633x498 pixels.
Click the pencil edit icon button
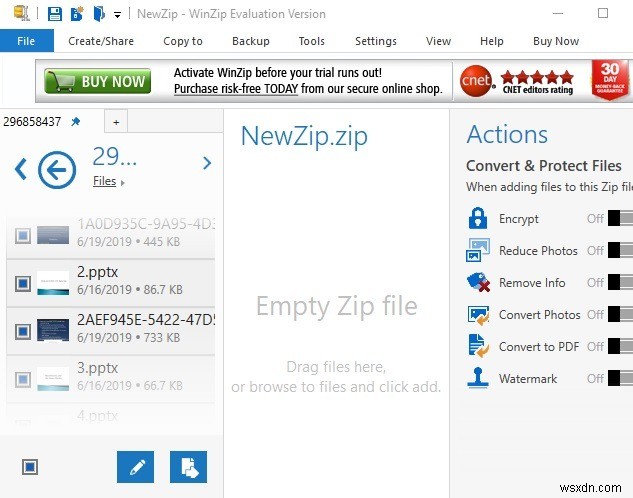click(135, 467)
